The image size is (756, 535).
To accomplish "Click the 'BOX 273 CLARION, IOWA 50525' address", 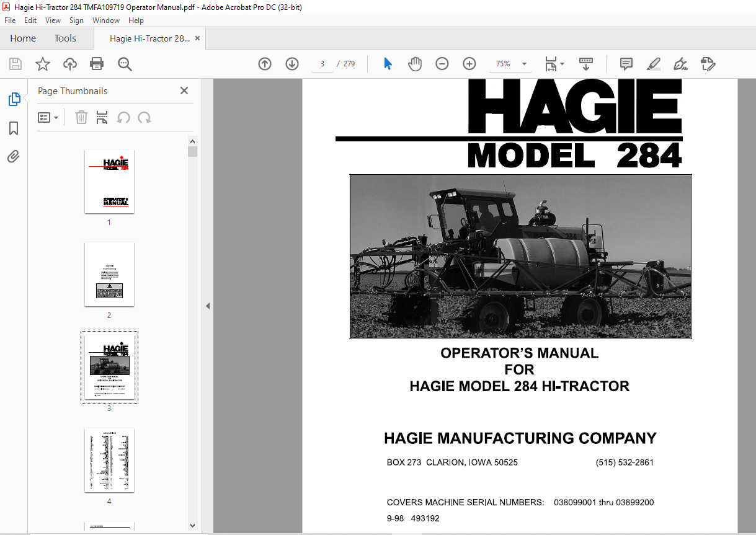I will (x=452, y=462).
